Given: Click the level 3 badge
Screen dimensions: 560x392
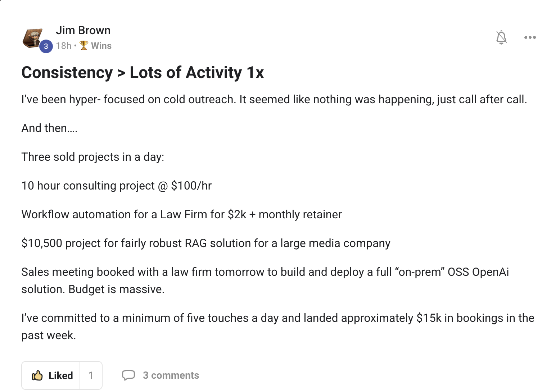Looking at the screenshot, I should pyautogui.click(x=46, y=46).
